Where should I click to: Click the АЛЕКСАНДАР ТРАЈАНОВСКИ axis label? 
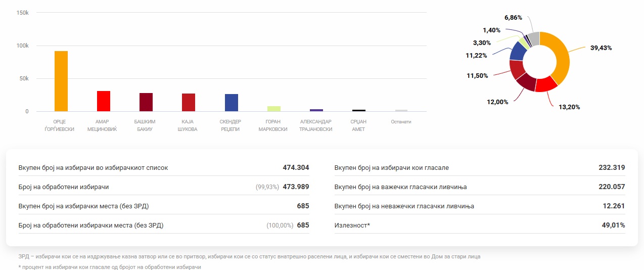[x=316, y=125]
